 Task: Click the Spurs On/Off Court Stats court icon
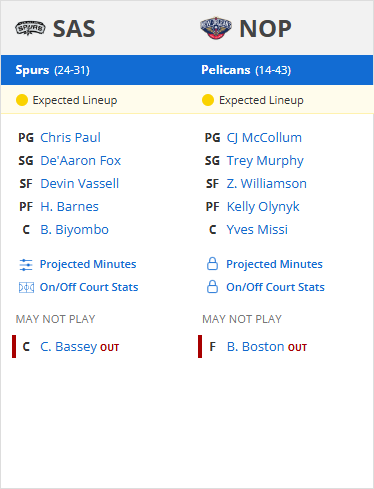(x=26, y=287)
